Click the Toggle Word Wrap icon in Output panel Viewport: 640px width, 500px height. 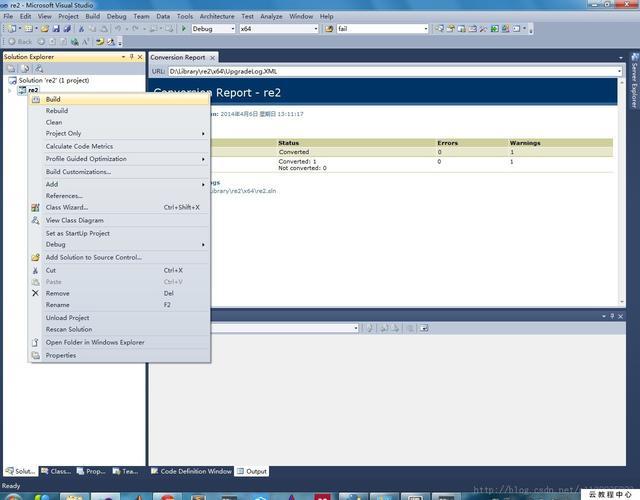pos(424,328)
